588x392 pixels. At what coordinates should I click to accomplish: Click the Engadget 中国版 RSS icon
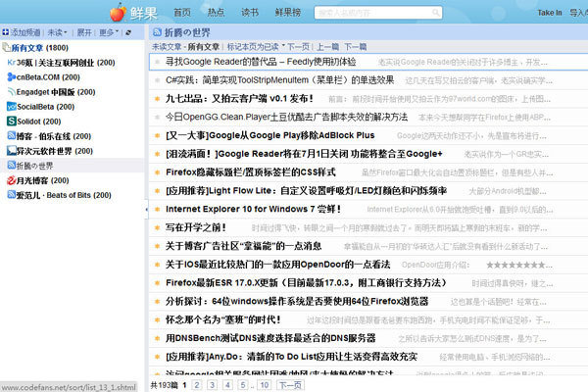pos(11,91)
